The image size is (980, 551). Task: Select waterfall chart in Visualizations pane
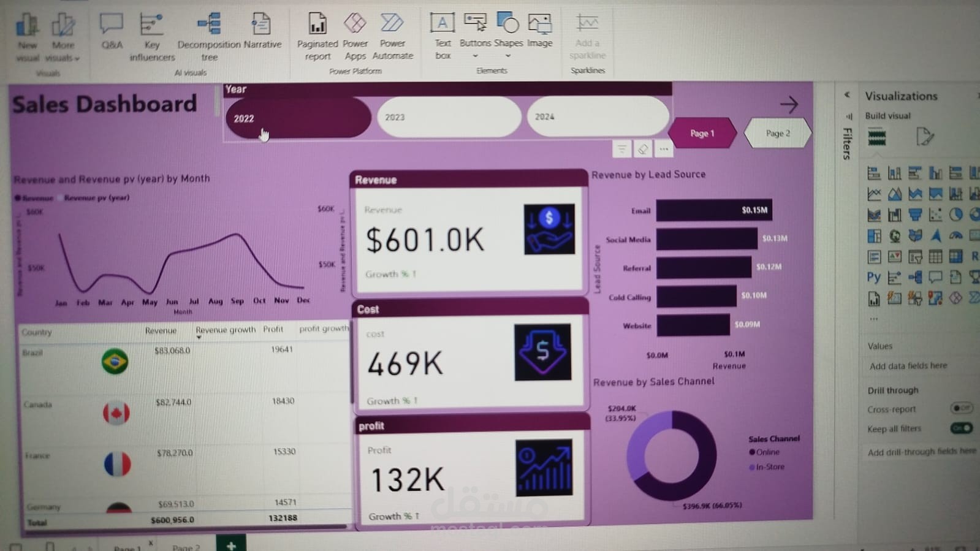coord(895,215)
